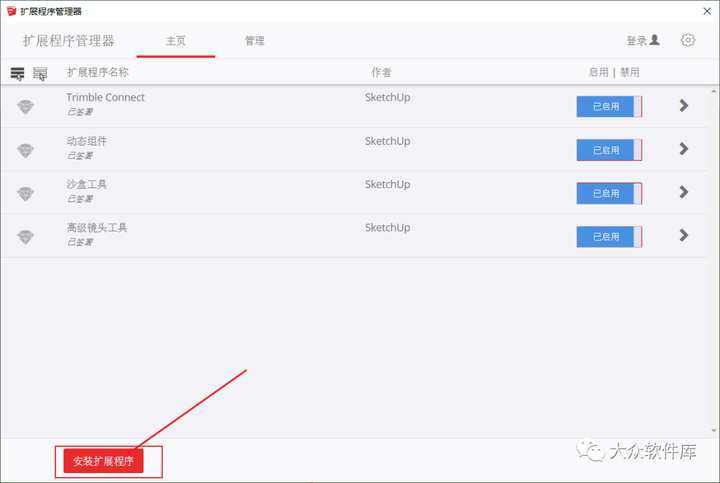Click the expand-all list icon in the header
The image size is (720, 483).
click(17, 73)
